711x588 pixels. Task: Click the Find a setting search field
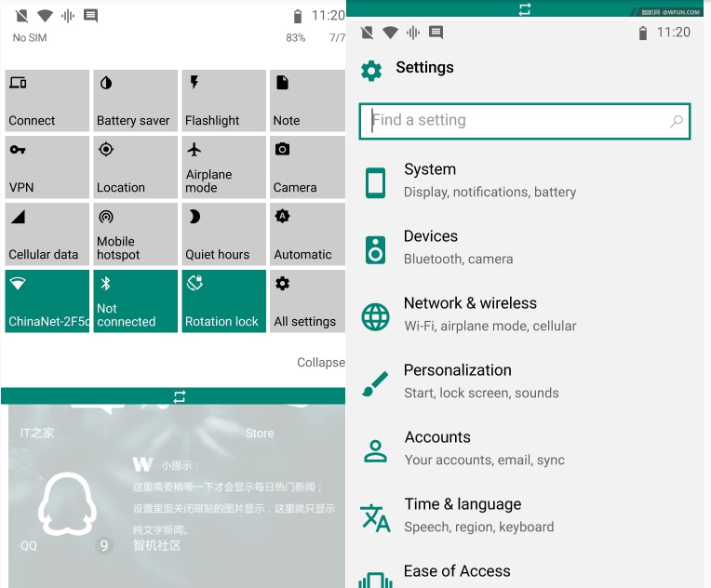pyautogui.click(x=516, y=121)
